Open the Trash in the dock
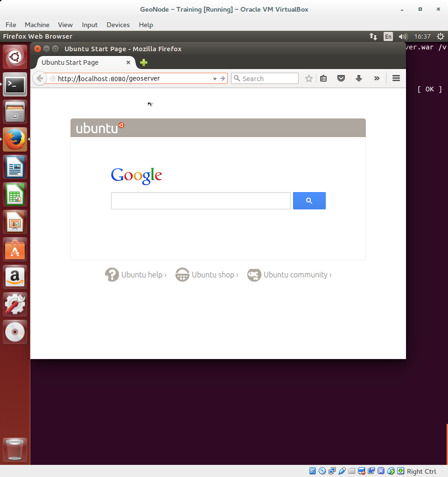 pyautogui.click(x=15, y=450)
